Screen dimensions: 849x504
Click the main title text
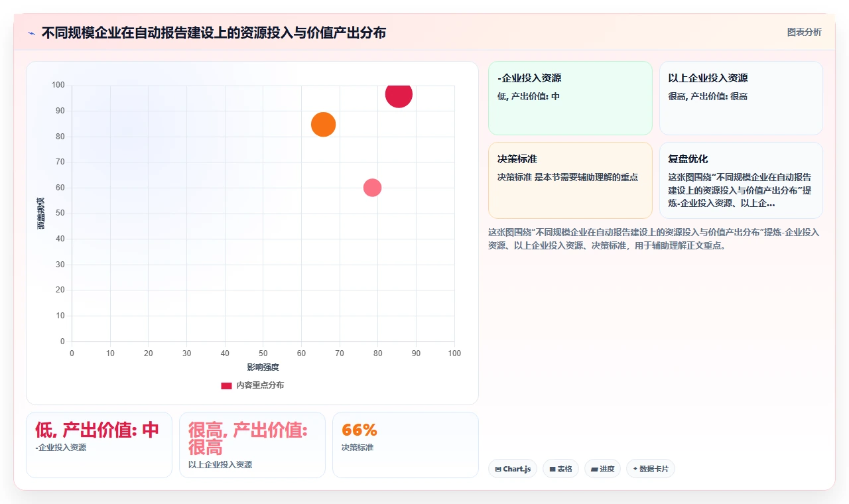coord(214,32)
